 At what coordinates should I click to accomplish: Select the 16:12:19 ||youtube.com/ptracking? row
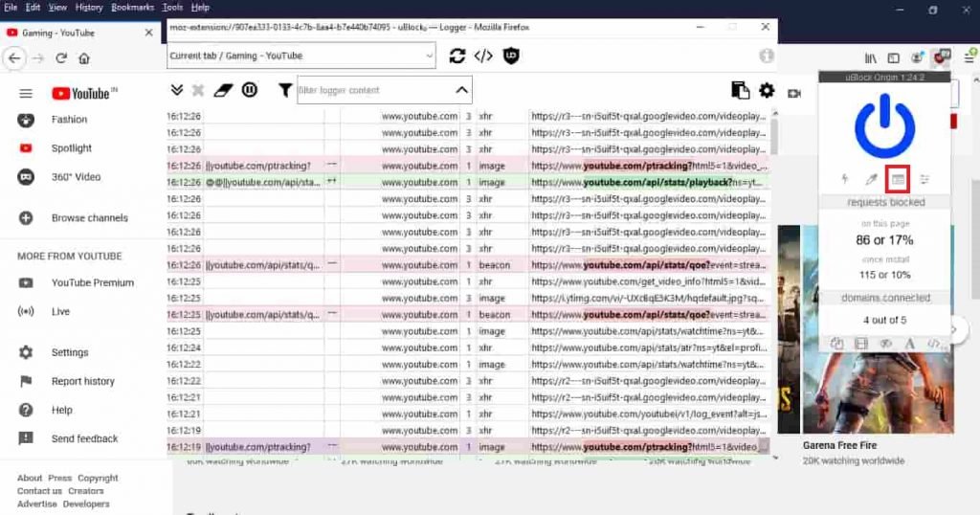pyautogui.click(x=467, y=447)
